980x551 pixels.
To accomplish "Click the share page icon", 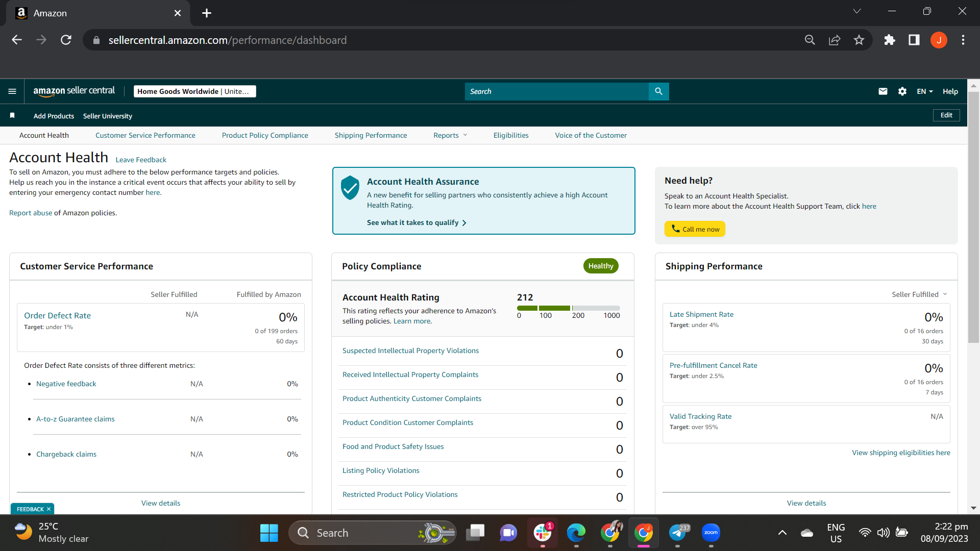I will point(835,40).
